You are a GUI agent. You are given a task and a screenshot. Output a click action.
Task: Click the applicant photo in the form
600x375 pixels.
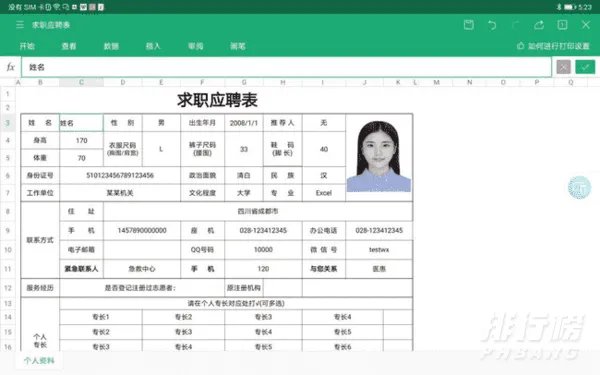pyautogui.click(x=379, y=156)
